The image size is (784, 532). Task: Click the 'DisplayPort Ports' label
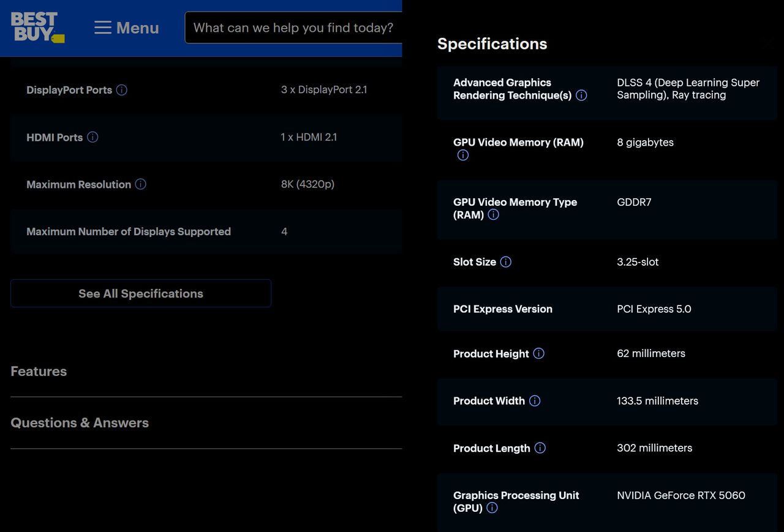(69, 90)
